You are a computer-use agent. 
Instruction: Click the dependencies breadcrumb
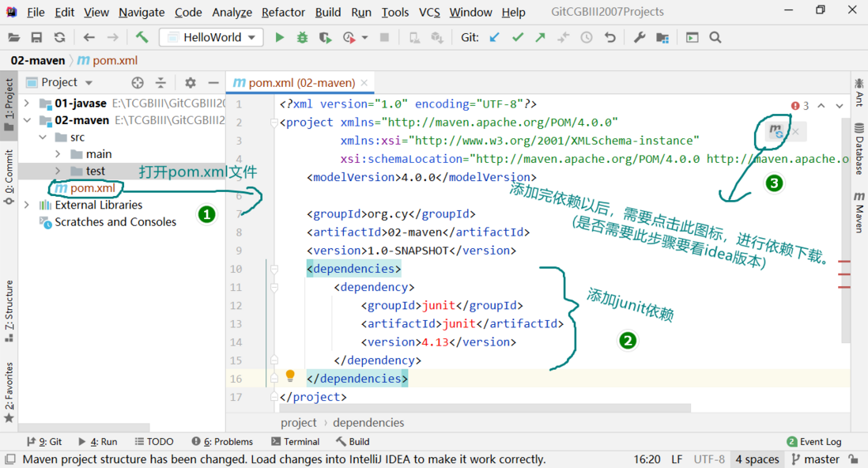(x=368, y=423)
